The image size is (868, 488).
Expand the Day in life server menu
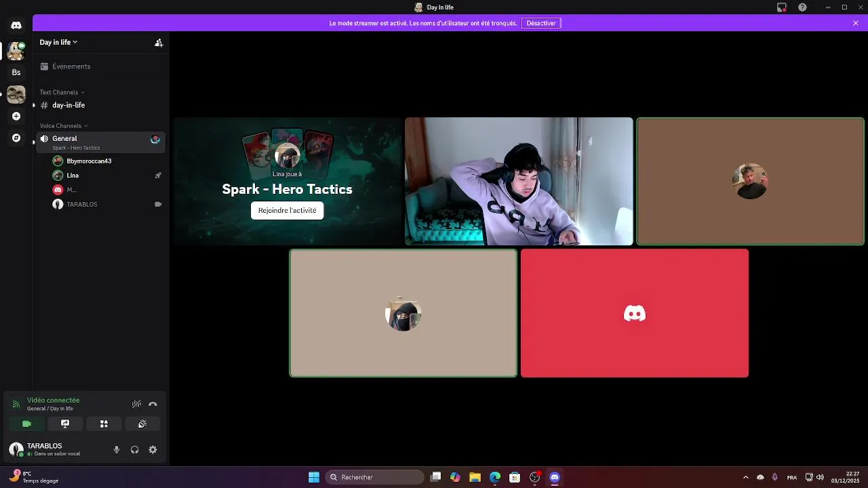[58, 42]
